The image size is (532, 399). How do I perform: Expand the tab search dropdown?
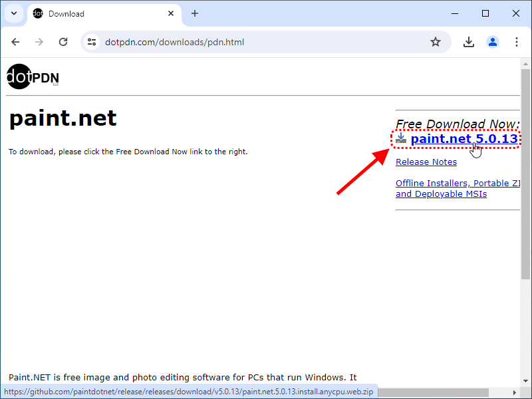coord(14,13)
